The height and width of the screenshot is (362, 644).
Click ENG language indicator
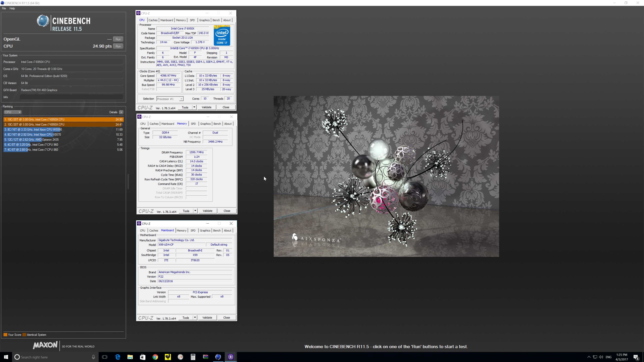pos(609,357)
